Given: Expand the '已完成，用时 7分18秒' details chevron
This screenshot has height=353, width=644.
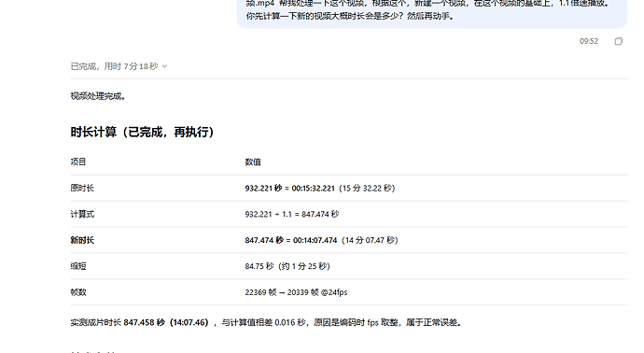Looking at the screenshot, I should pos(164,66).
